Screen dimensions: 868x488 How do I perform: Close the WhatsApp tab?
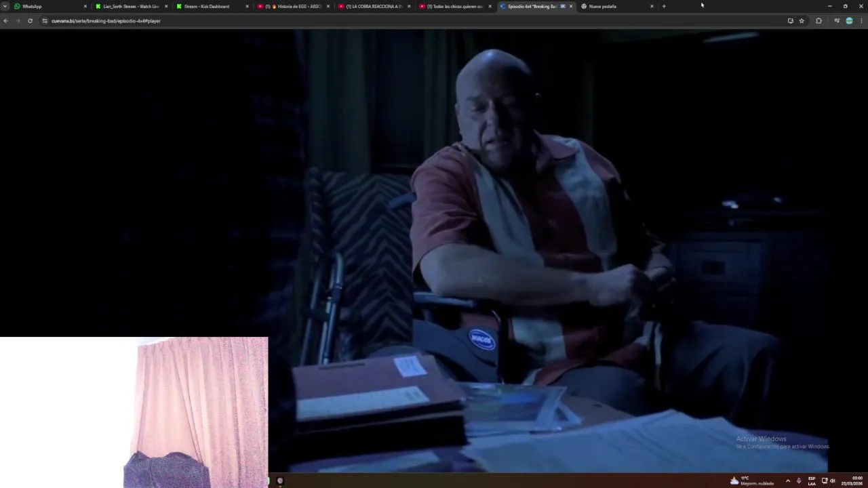85,6
